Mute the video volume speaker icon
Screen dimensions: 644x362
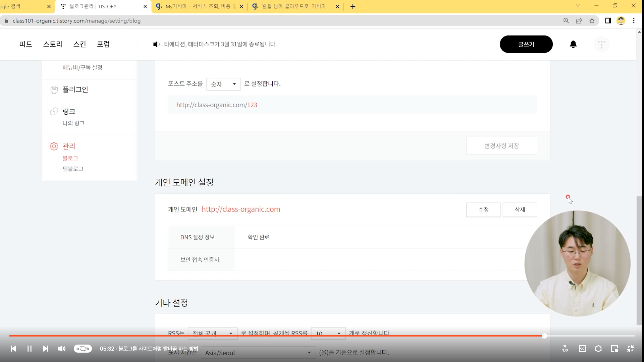62,349
